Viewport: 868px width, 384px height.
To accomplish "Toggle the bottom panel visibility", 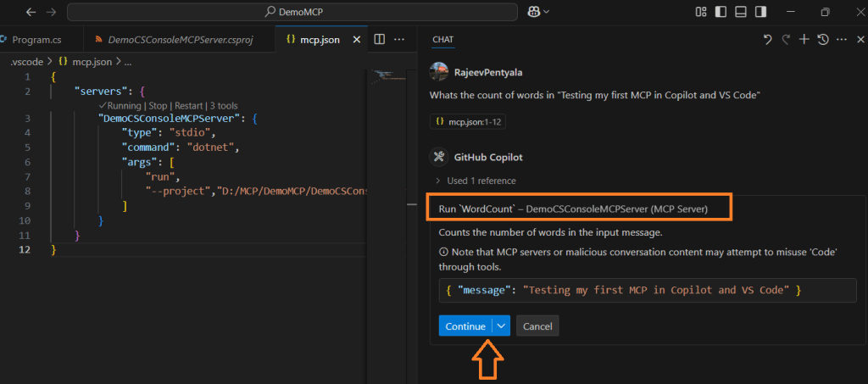I will [740, 12].
